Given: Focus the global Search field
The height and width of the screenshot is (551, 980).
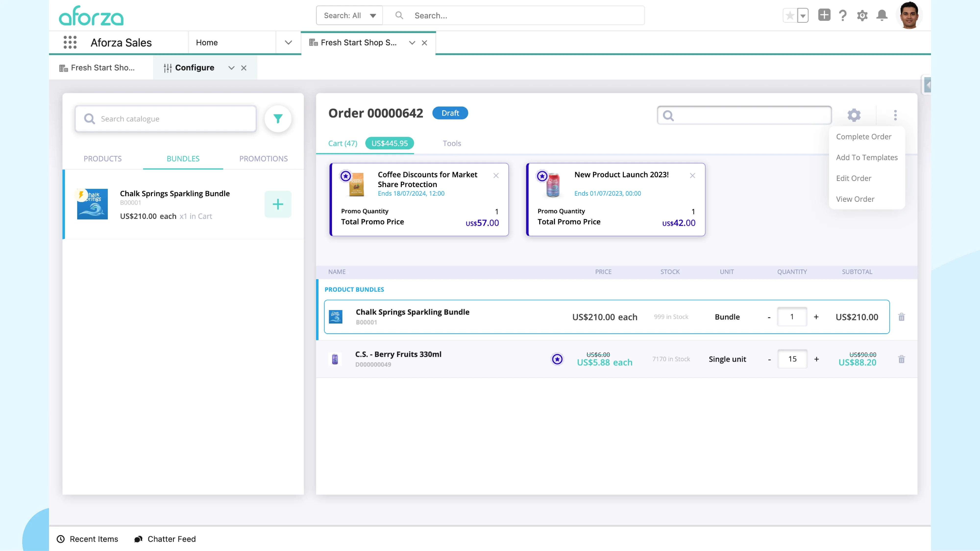Looking at the screenshot, I should pyautogui.click(x=514, y=16).
